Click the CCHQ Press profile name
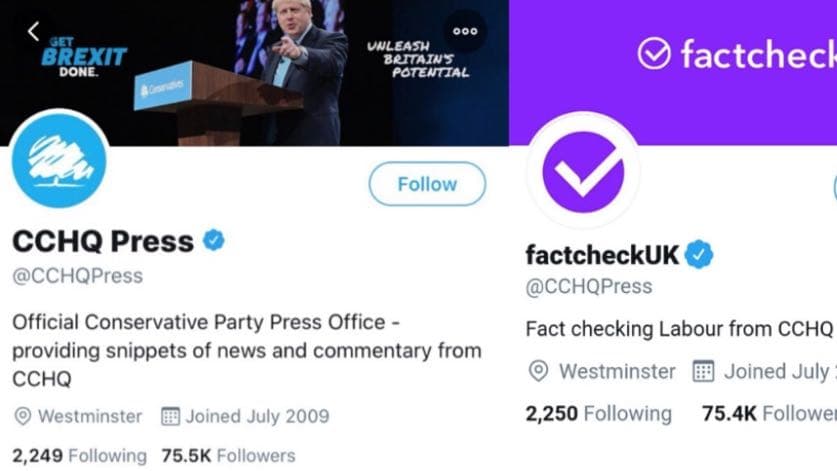This screenshot has height=471, width=837. click(x=102, y=241)
